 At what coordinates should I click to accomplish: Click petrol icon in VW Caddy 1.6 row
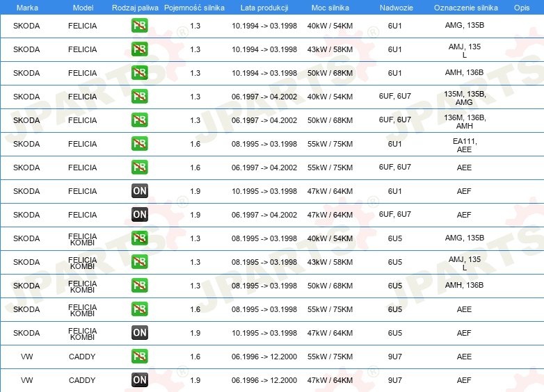139,356
